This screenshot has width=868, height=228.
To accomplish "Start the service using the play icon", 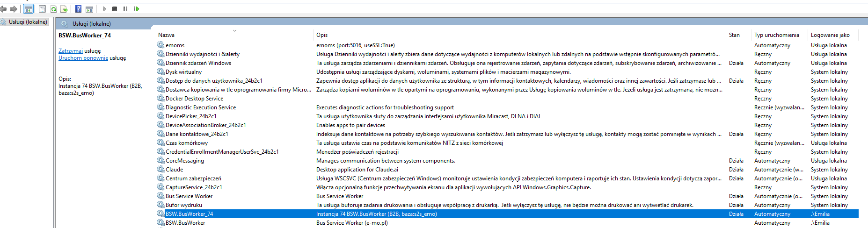I will (104, 9).
